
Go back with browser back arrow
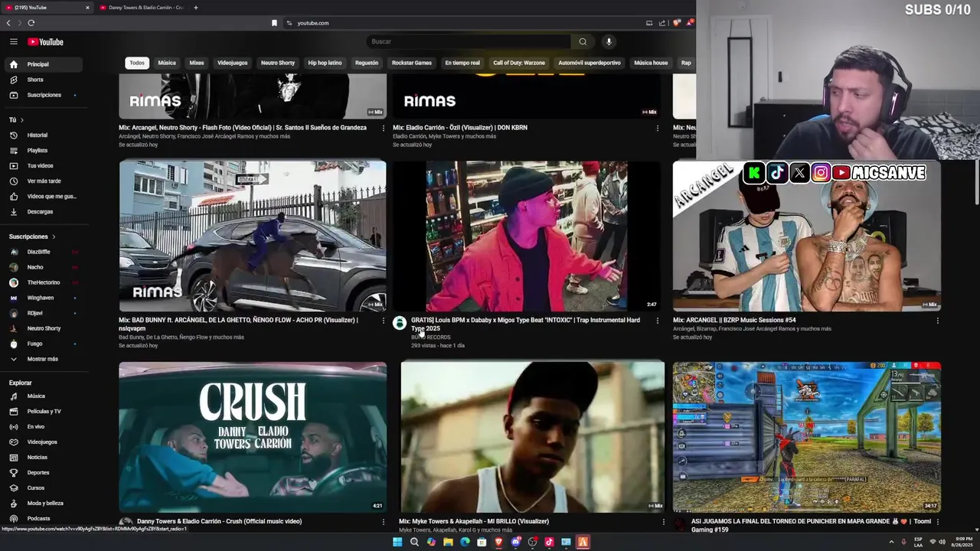[x=8, y=23]
